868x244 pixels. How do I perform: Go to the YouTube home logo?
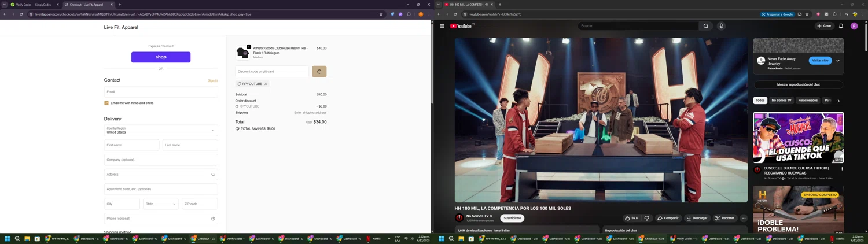click(x=461, y=26)
